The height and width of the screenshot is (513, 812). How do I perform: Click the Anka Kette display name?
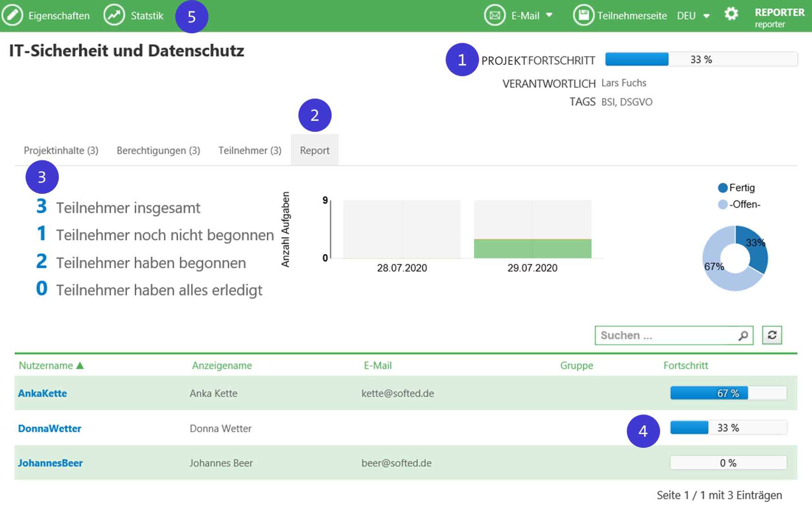point(214,394)
